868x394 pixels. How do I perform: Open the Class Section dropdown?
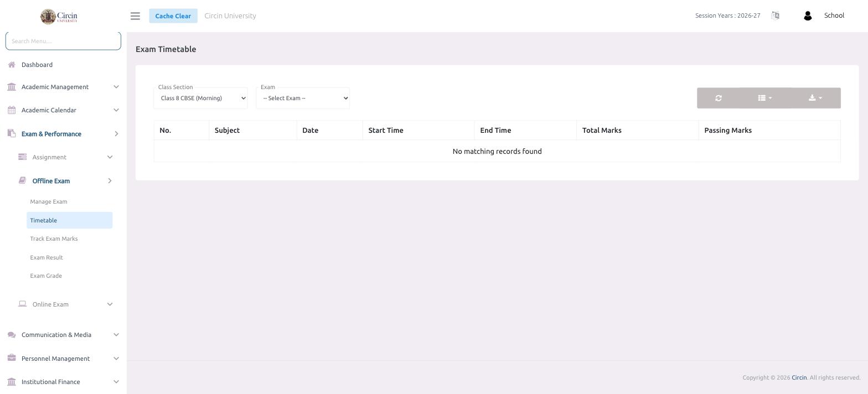[x=200, y=98]
